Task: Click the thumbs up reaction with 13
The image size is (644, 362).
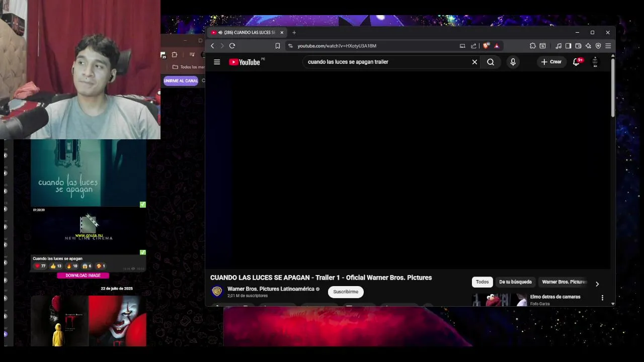Action: [x=56, y=266]
